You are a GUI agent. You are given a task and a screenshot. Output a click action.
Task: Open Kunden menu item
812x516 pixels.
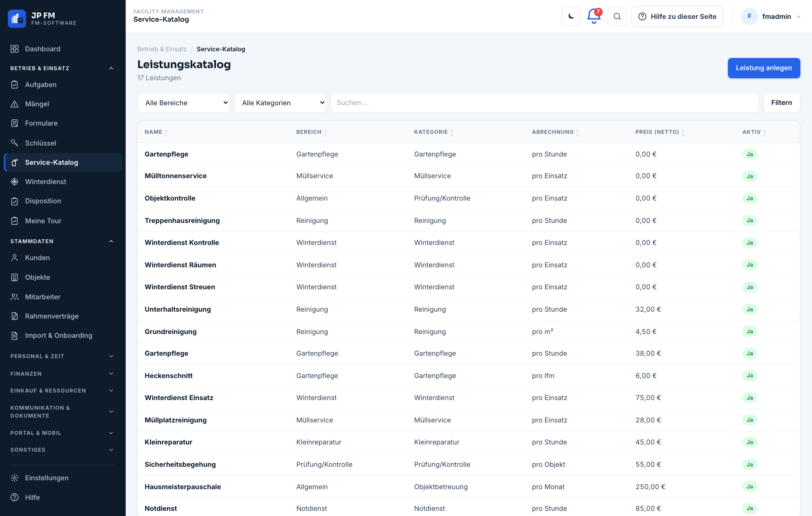pyautogui.click(x=63, y=258)
